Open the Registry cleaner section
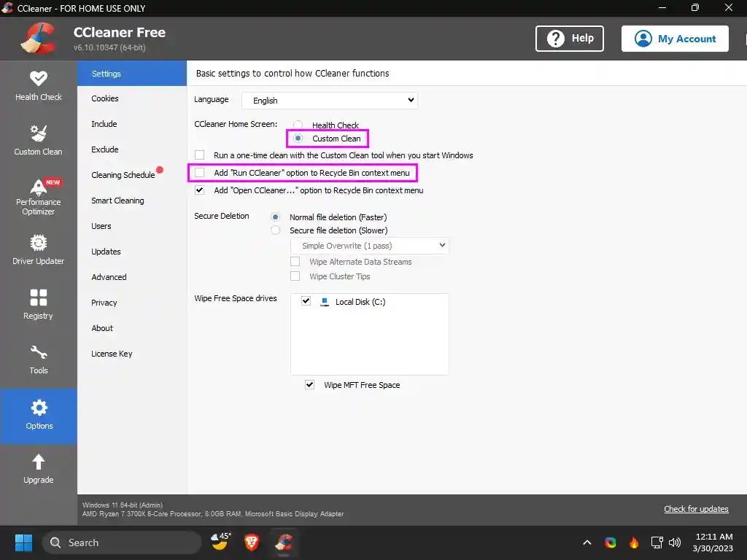 pyautogui.click(x=39, y=303)
